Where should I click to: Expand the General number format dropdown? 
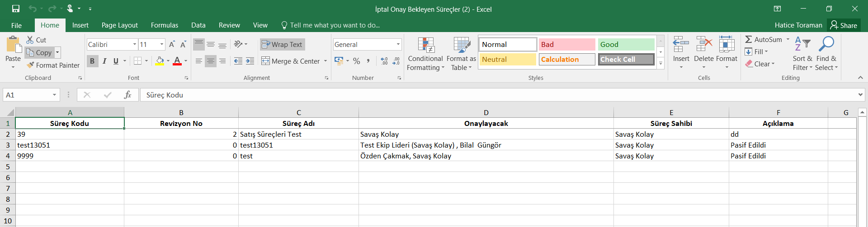click(398, 44)
